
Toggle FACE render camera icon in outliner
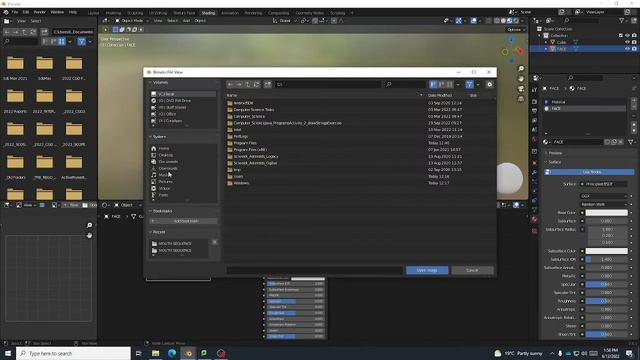point(634,49)
